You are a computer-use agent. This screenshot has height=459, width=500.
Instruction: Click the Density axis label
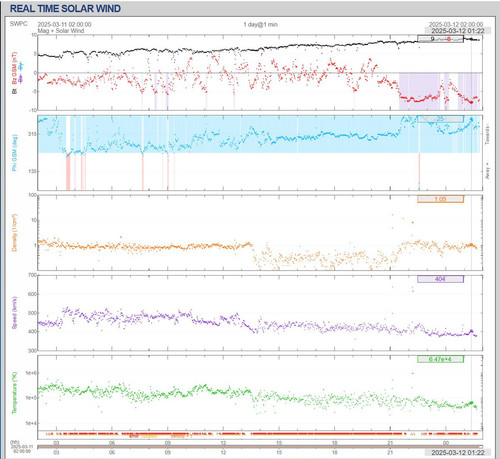point(14,232)
